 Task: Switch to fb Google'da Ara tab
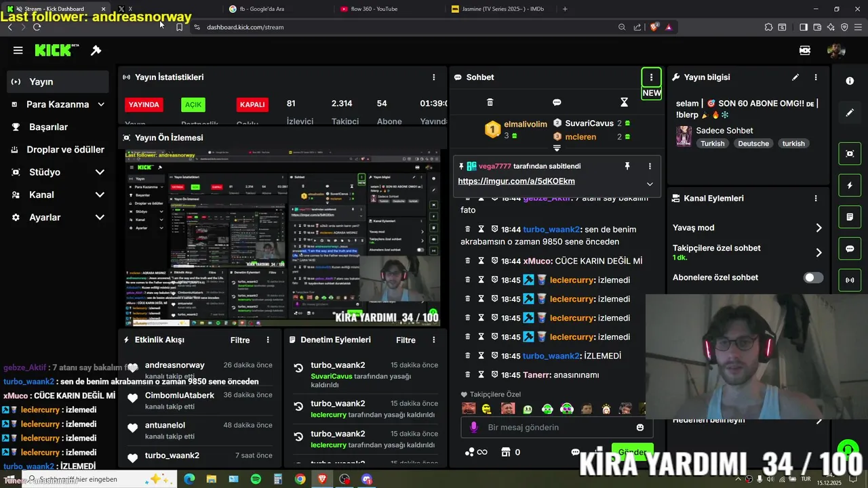tap(278, 9)
